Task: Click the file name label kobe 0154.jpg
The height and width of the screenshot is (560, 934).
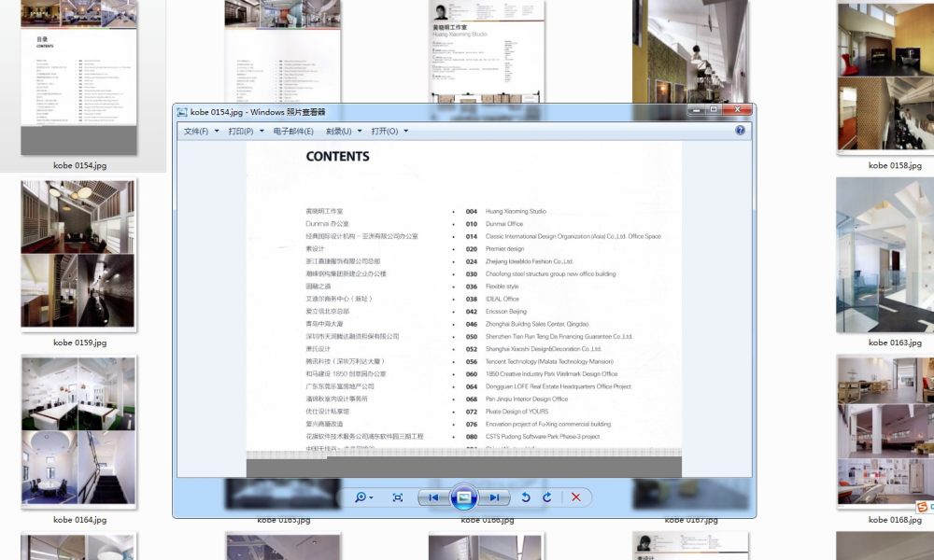Action: point(79,165)
